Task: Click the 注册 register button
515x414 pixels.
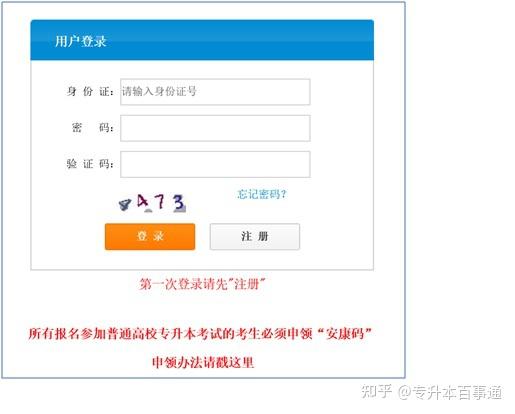Action: click(x=255, y=236)
